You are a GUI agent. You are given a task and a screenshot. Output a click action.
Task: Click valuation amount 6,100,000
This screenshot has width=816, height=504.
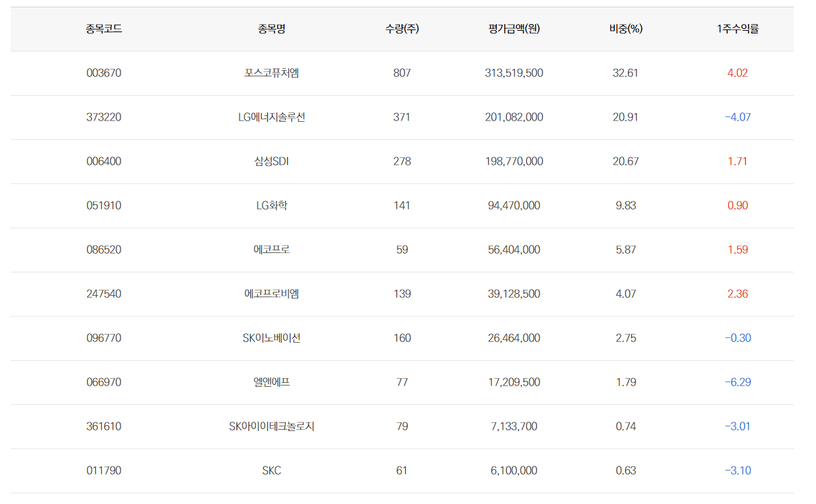pos(514,471)
